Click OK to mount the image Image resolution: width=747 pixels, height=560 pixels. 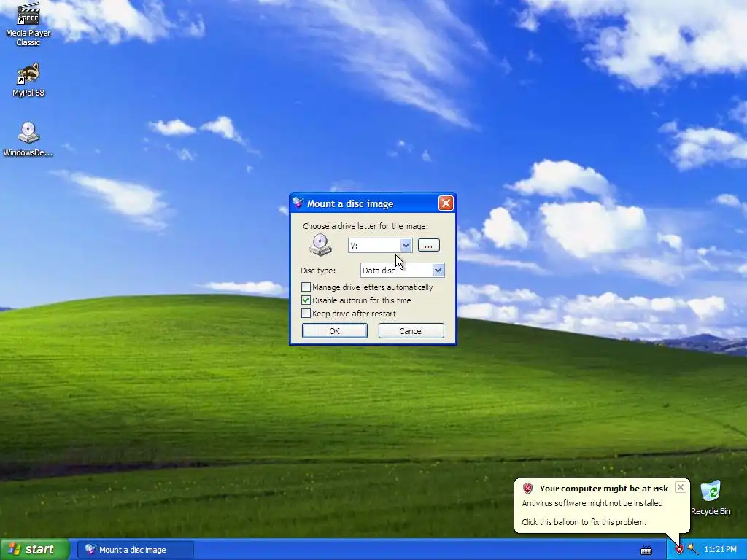point(334,331)
